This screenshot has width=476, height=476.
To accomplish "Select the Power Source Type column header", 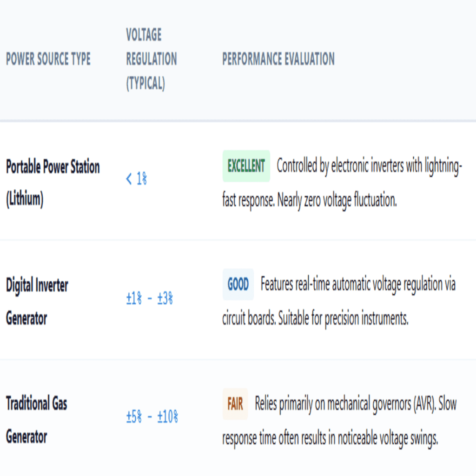I will tap(48, 59).
